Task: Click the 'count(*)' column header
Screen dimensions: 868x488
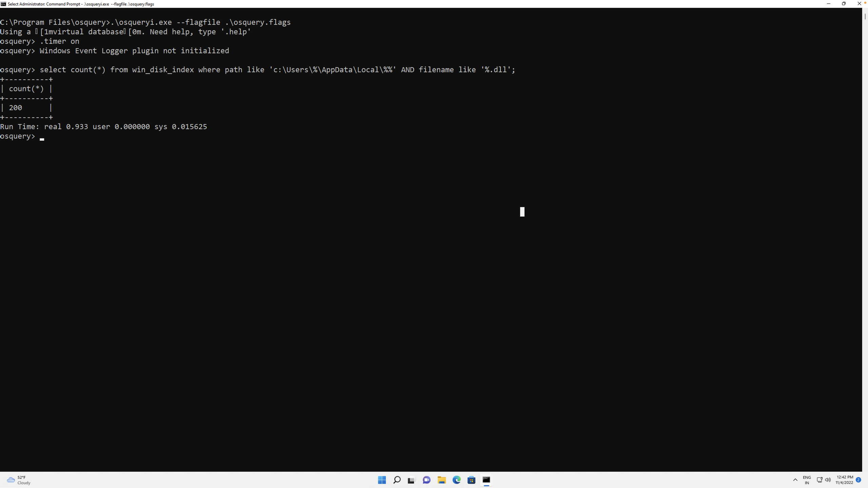Action: (26, 89)
